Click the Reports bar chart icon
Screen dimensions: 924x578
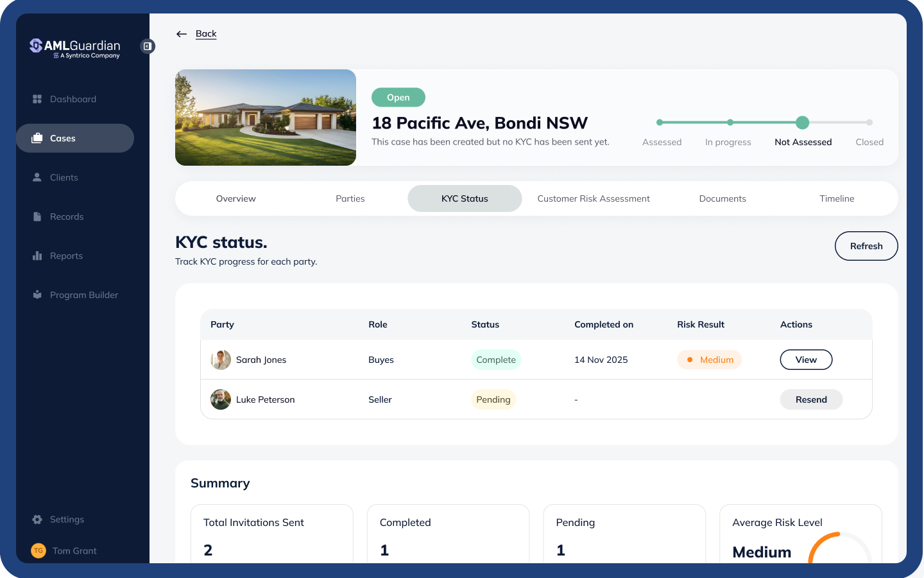coord(37,256)
